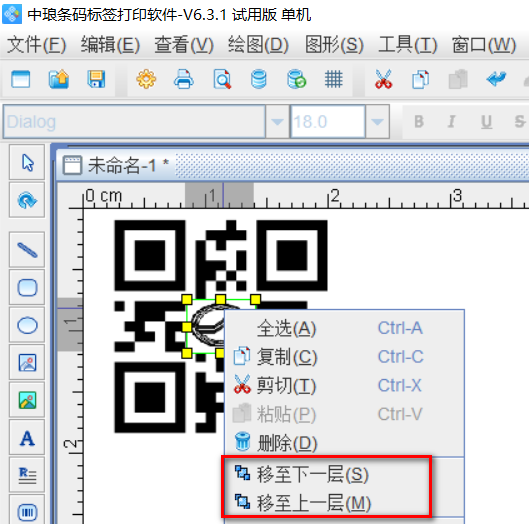529x524 pixels.
Task: Open the 图形(S) menu
Action: (334, 45)
